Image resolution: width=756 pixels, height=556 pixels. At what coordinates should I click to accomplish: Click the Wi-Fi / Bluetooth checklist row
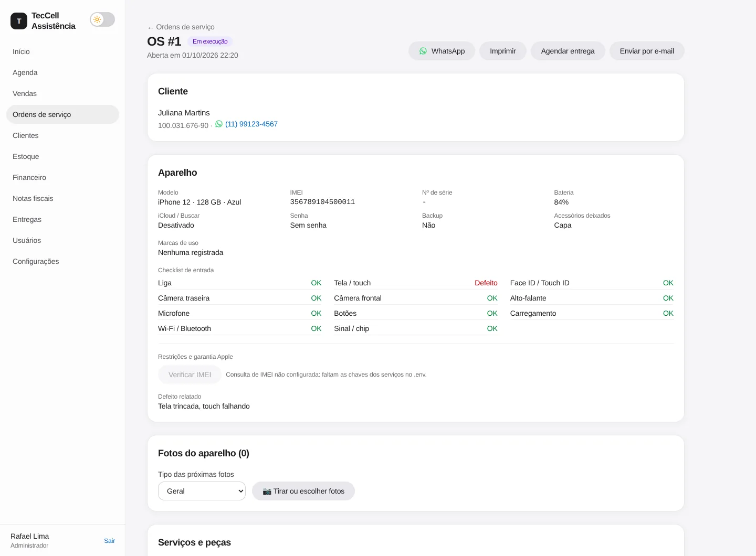(240, 328)
